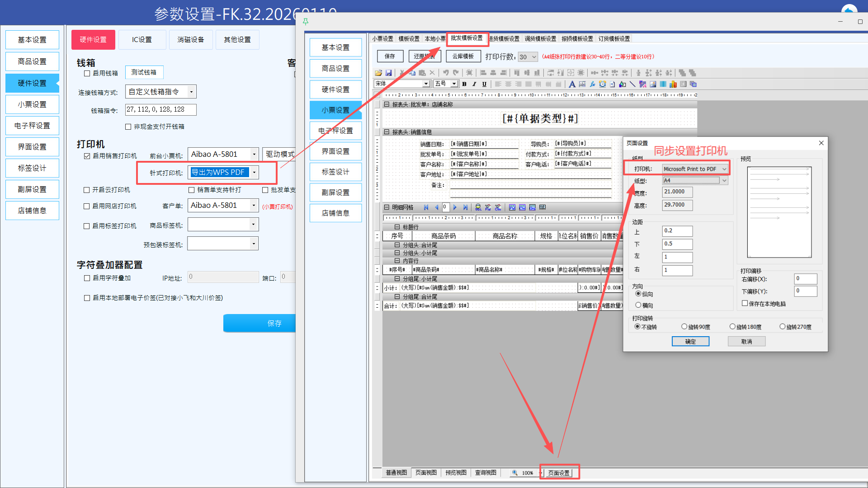This screenshot has width=868, height=488.
Task: Insert a barcode element
Action: tap(663, 84)
